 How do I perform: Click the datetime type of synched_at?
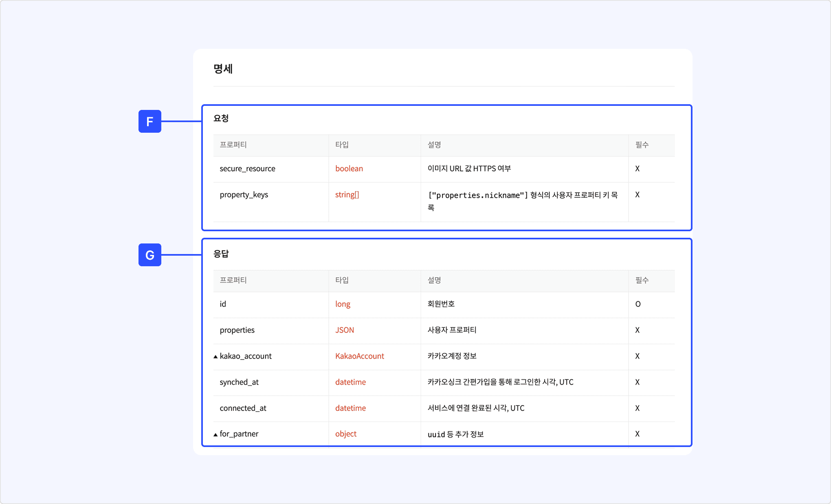point(350,382)
